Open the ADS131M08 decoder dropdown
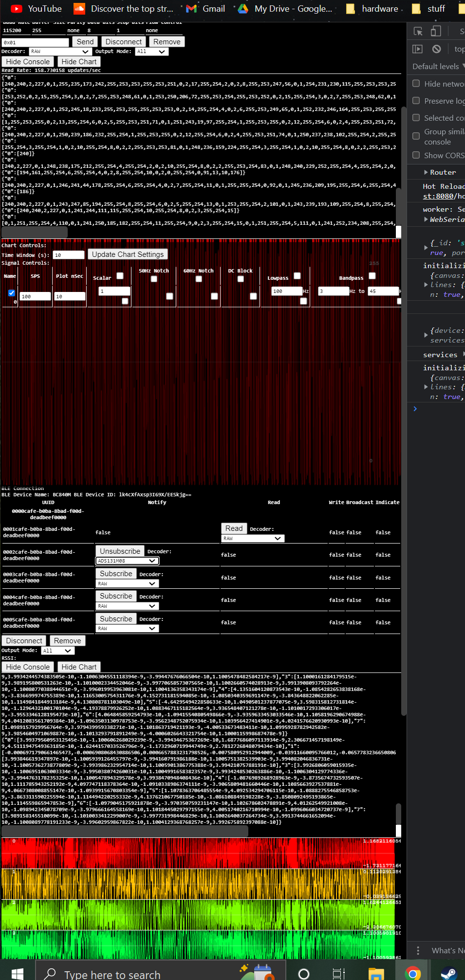The width and height of the screenshot is (465, 980). [127, 561]
